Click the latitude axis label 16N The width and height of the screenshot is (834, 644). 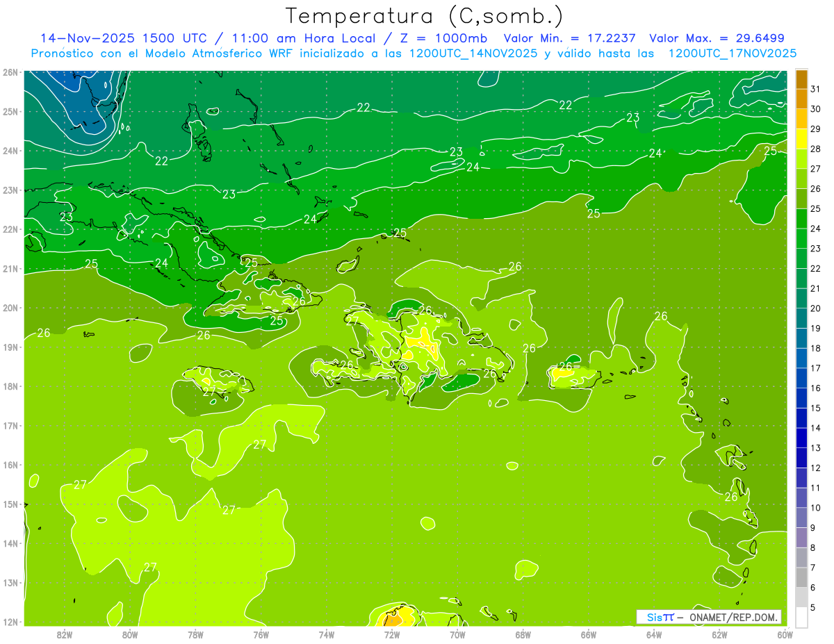click(x=10, y=465)
